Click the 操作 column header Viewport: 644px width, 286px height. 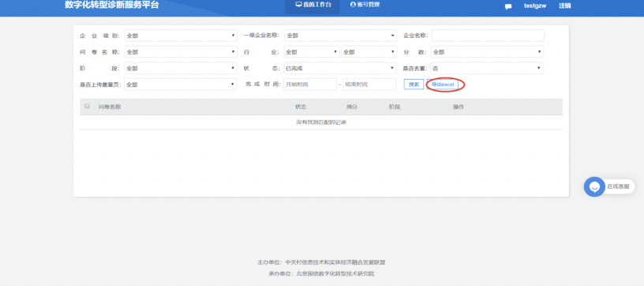pyautogui.click(x=459, y=107)
